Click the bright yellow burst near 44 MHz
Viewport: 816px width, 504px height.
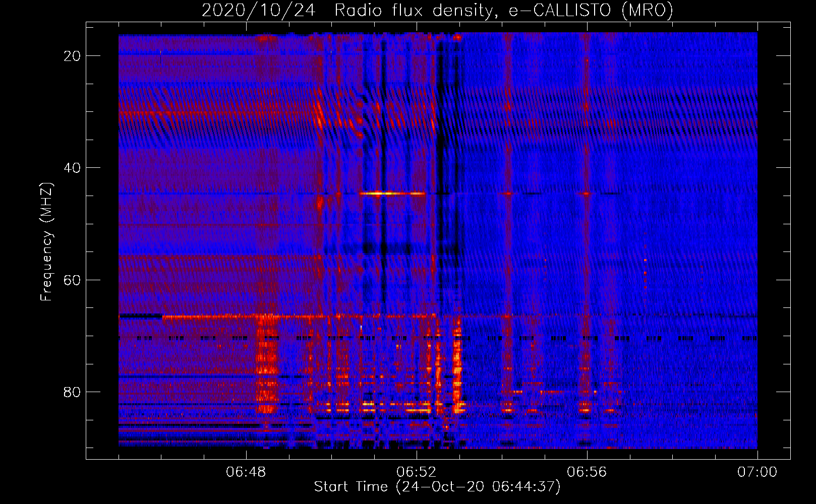click(x=392, y=193)
